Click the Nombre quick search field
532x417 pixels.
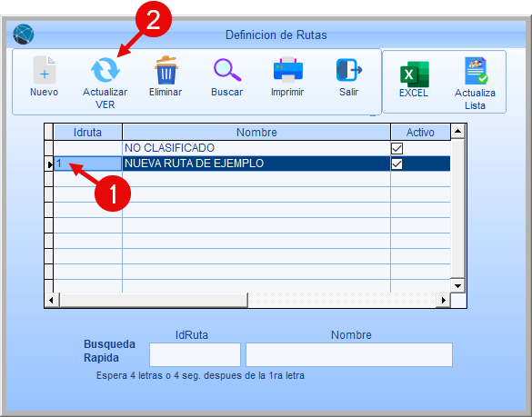click(349, 354)
